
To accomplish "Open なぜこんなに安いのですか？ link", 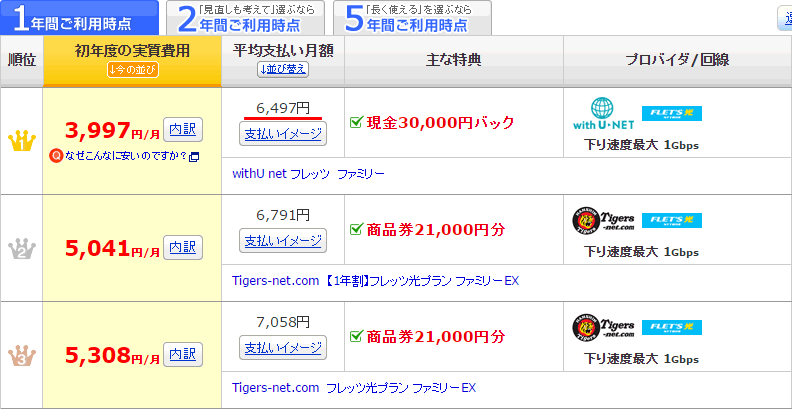I will tap(126, 157).
